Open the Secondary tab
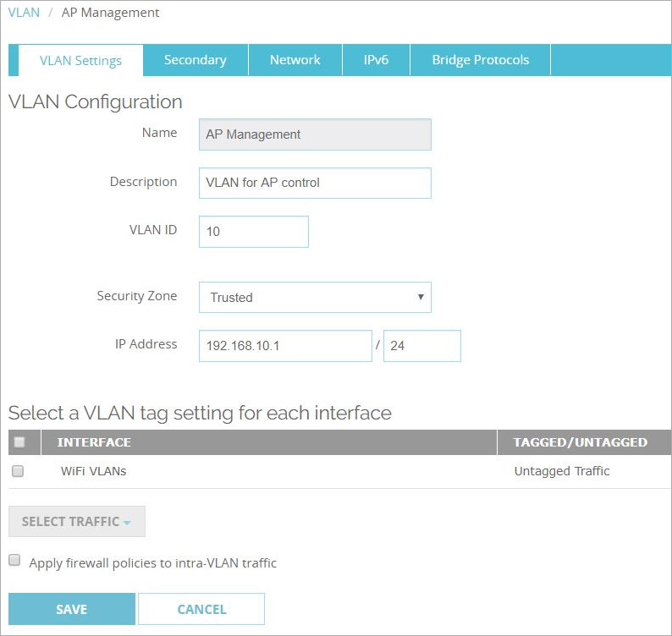The image size is (672, 636). 195,60
